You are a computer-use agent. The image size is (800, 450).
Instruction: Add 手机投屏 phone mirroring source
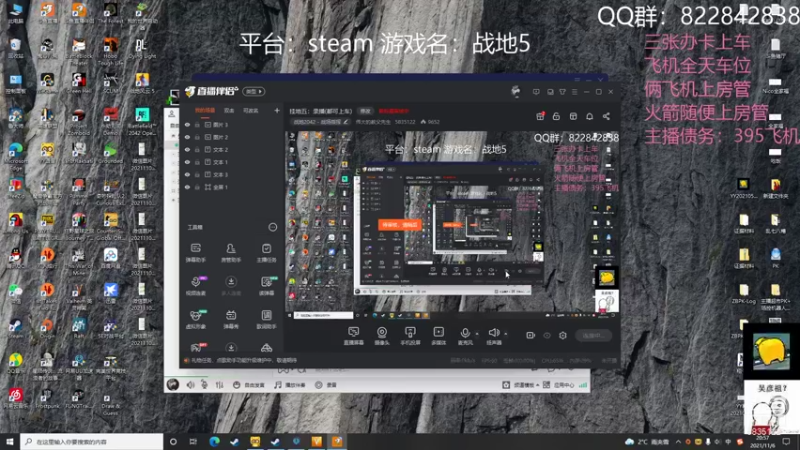(x=410, y=336)
